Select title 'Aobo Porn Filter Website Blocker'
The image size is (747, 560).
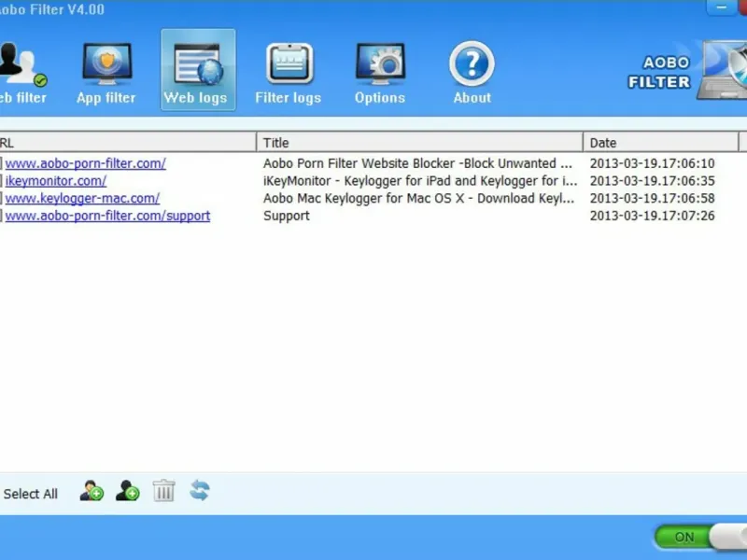(417, 163)
